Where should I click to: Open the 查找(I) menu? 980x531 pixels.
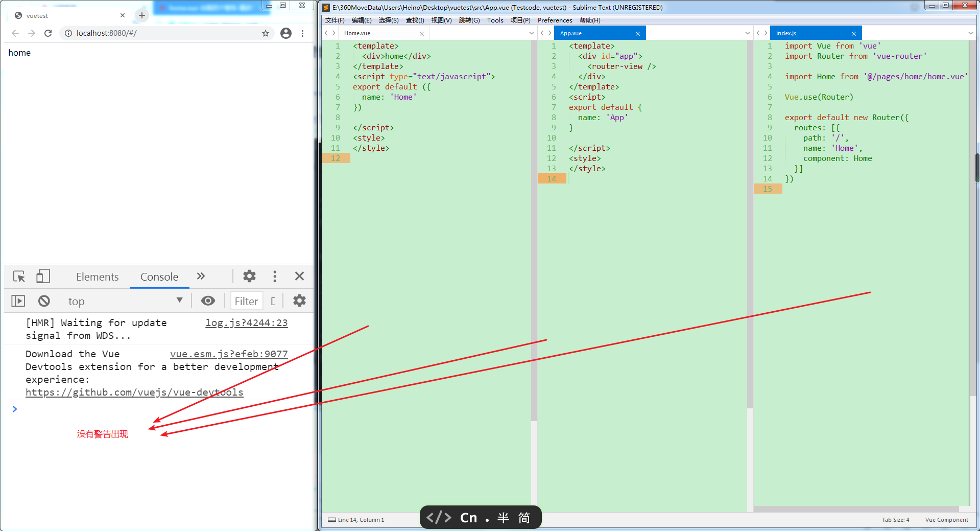tap(415, 20)
